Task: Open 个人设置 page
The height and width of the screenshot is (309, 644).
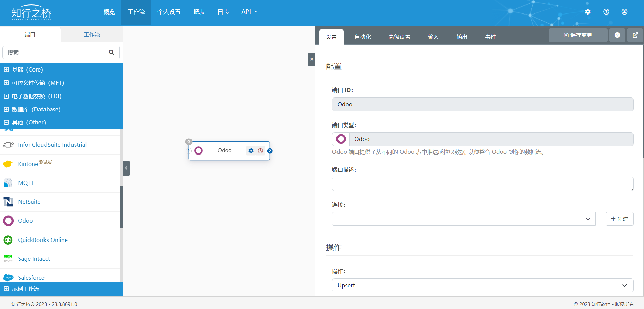Action: pos(169,12)
